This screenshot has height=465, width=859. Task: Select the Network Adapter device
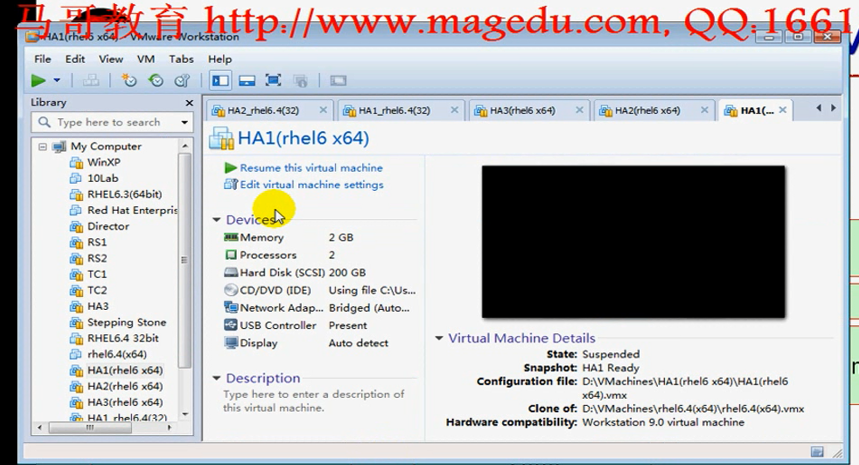[320, 308]
